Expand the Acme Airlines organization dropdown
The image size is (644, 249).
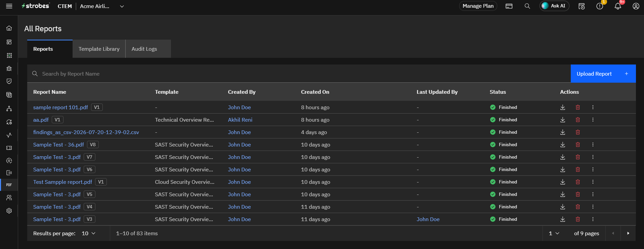[122, 6]
